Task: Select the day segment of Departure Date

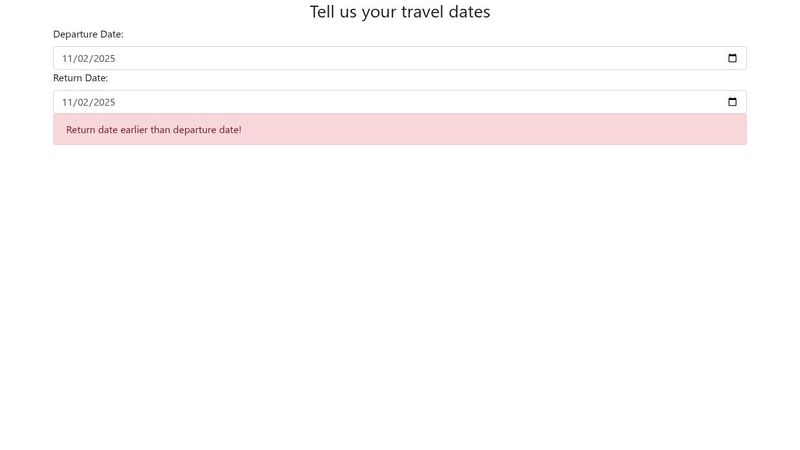Action: pos(84,58)
